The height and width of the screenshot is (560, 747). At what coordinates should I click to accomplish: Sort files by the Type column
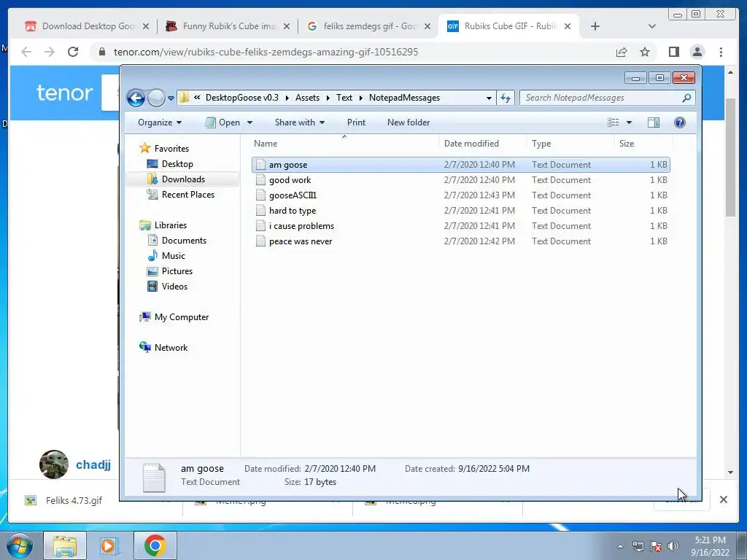(570, 144)
